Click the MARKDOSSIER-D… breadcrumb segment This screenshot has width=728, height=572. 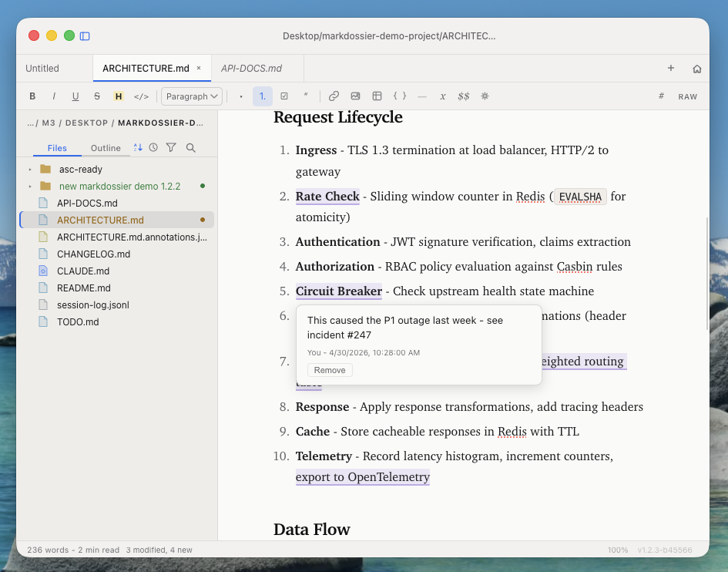(161, 123)
